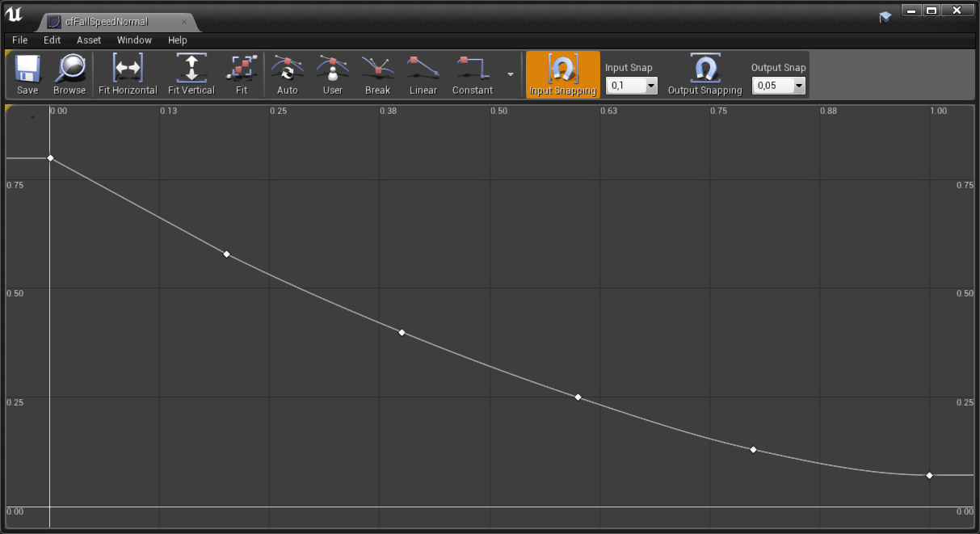Open the Help menu

click(x=178, y=40)
